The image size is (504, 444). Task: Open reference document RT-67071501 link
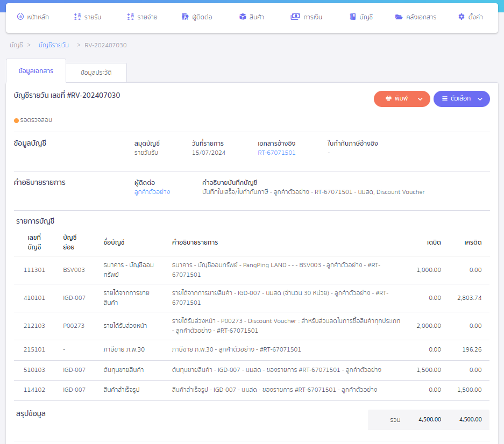276,153
